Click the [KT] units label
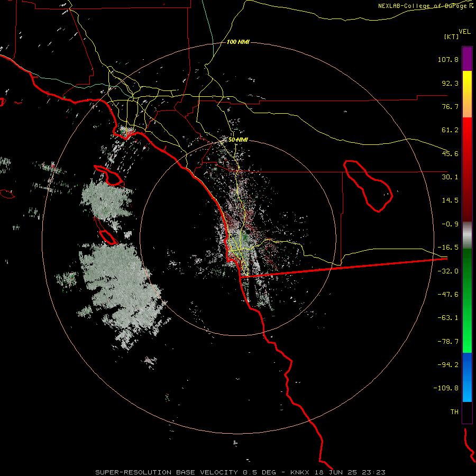Screen dimensions: 476x476 [x=452, y=36]
